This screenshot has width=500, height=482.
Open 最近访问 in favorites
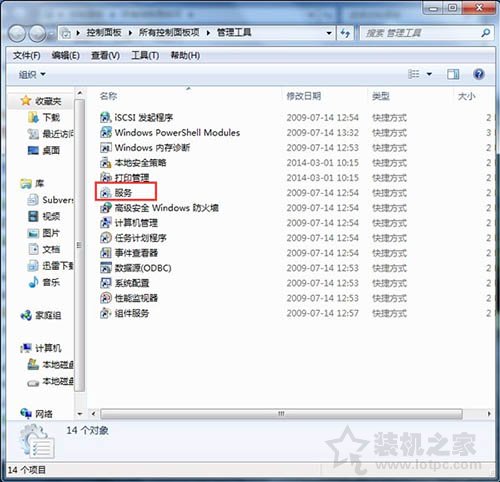click(x=51, y=134)
